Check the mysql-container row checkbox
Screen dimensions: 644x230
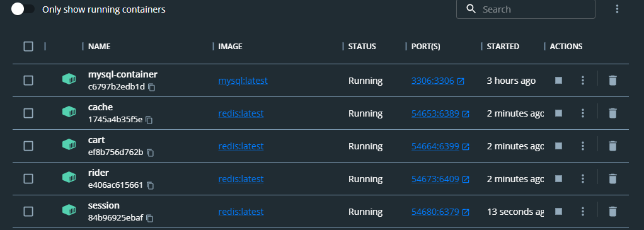[x=28, y=81]
